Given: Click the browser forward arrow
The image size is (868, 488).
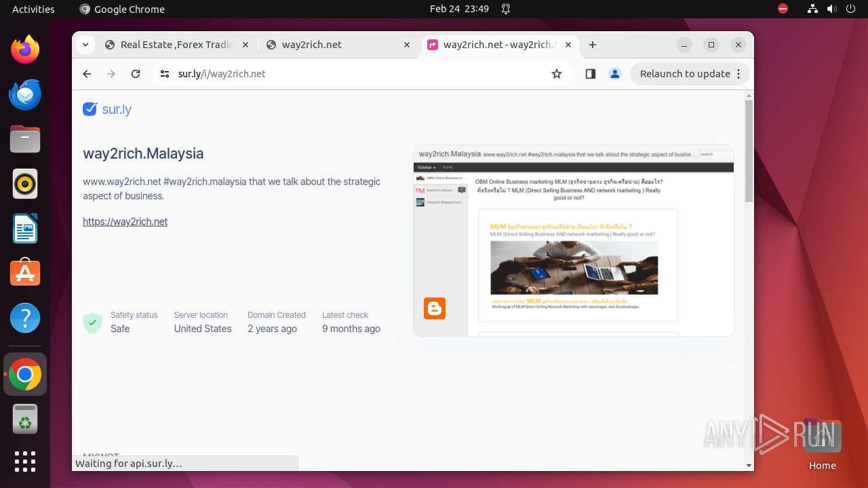Looking at the screenshot, I should (x=111, y=74).
